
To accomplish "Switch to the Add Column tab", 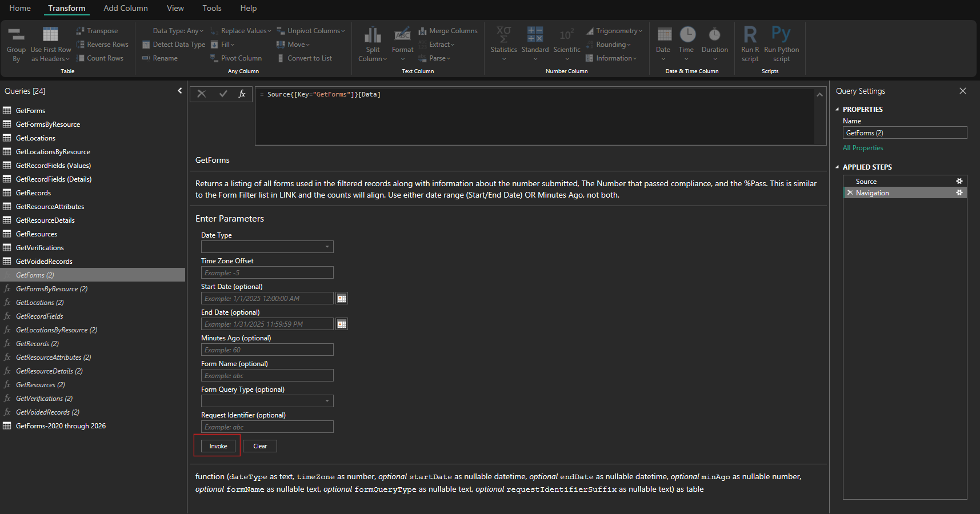I will click(x=125, y=8).
